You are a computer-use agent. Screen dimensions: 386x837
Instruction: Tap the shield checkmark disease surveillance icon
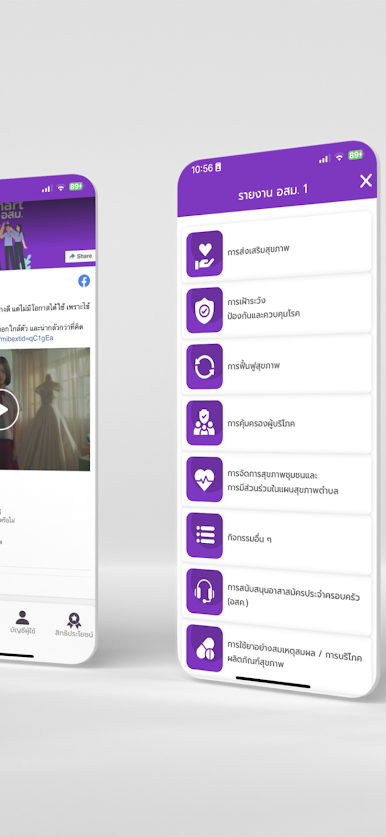tap(204, 310)
